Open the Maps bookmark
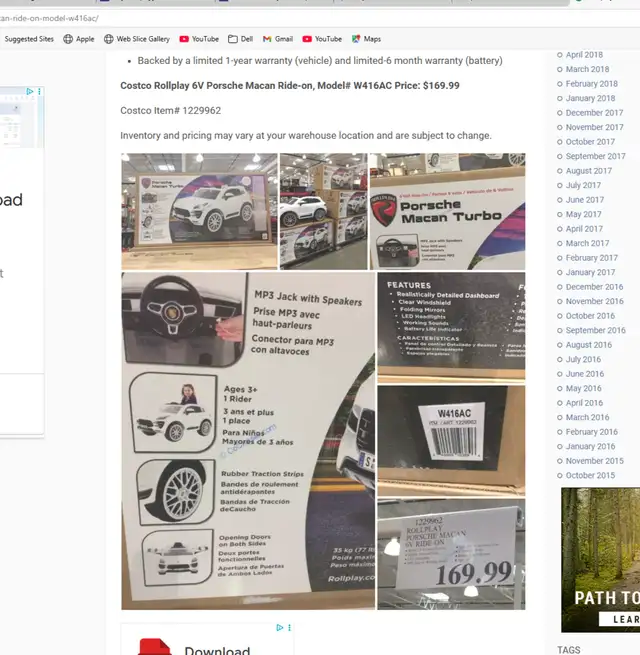 tap(366, 39)
